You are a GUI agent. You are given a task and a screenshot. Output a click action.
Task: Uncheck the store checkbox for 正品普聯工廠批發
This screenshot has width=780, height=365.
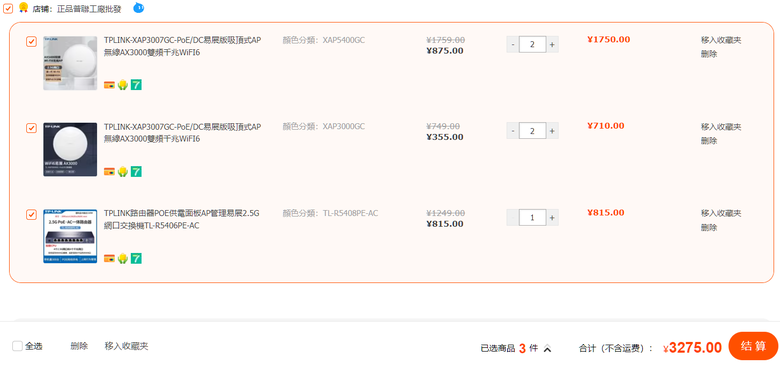(x=8, y=9)
